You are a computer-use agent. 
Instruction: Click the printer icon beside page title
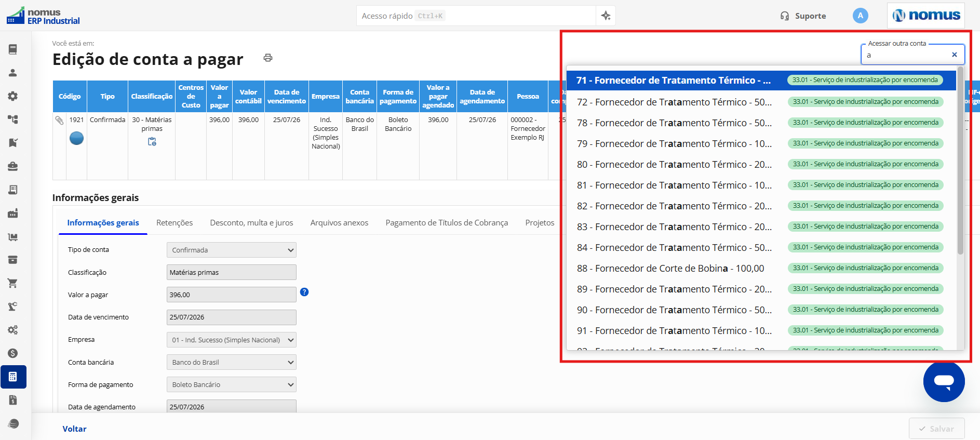[x=268, y=58]
